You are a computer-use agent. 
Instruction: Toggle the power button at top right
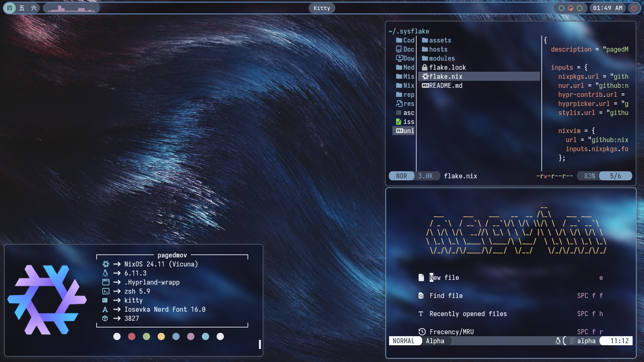[x=634, y=8]
